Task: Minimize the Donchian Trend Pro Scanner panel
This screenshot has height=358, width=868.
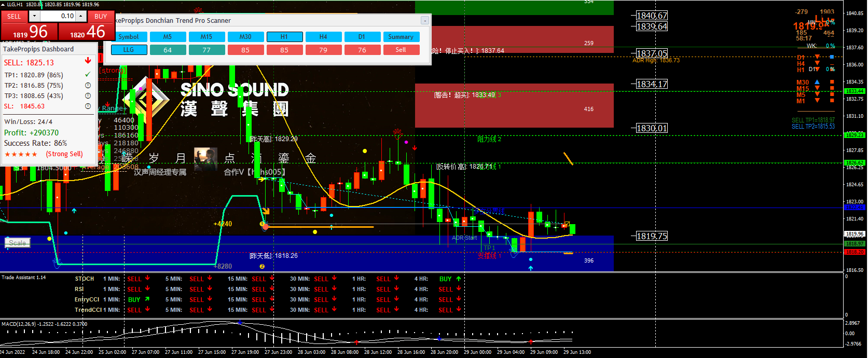Action: click(x=424, y=20)
